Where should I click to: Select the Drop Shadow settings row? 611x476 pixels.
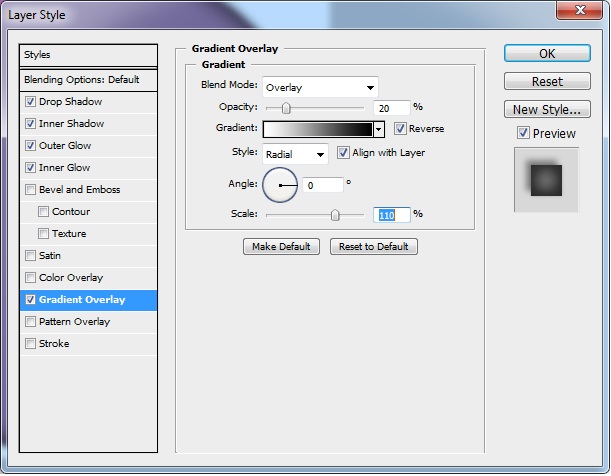click(x=88, y=102)
